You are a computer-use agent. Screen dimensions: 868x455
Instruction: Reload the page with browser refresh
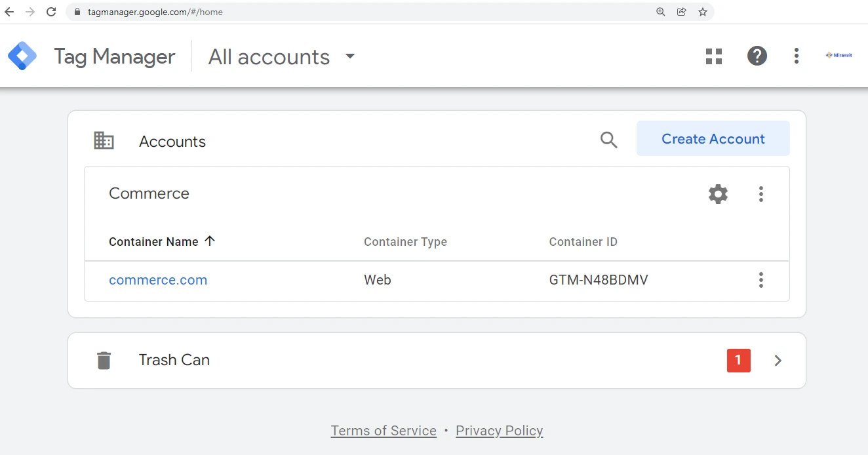coord(51,12)
